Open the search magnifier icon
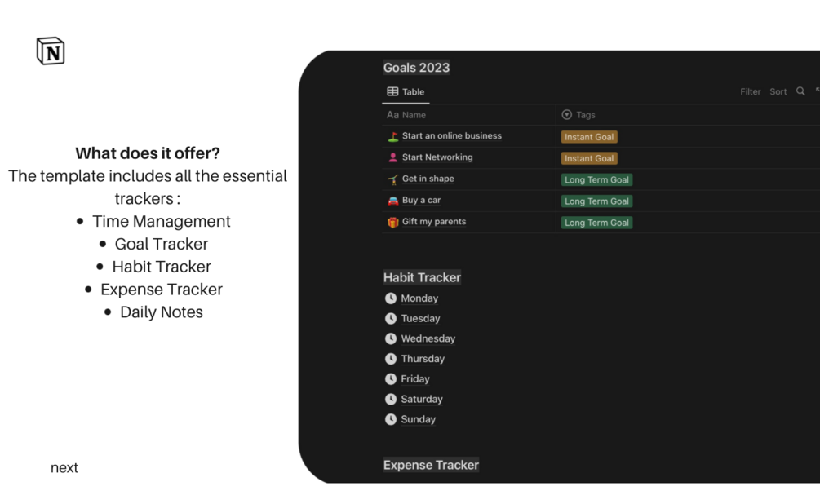820x504 pixels. click(x=800, y=91)
